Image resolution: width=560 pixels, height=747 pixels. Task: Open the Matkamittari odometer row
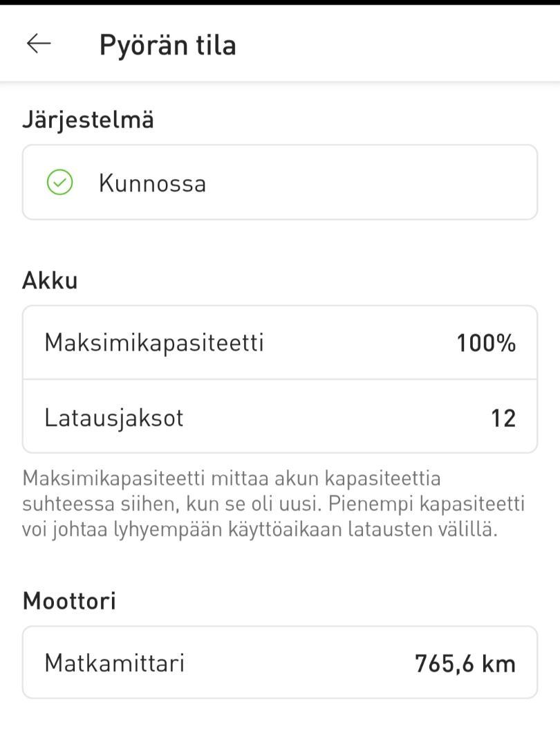(x=280, y=663)
